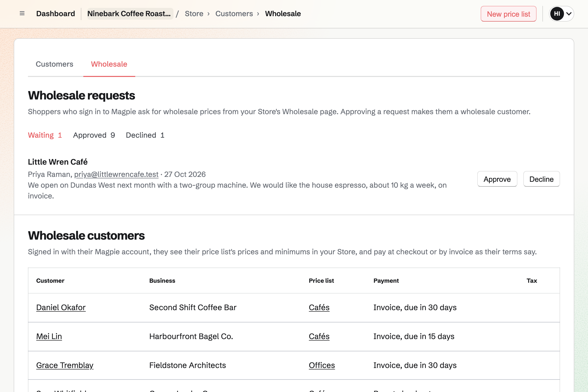Click the Wholesale customers heading
The height and width of the screenshot is (392, 588).
point(86,235)
